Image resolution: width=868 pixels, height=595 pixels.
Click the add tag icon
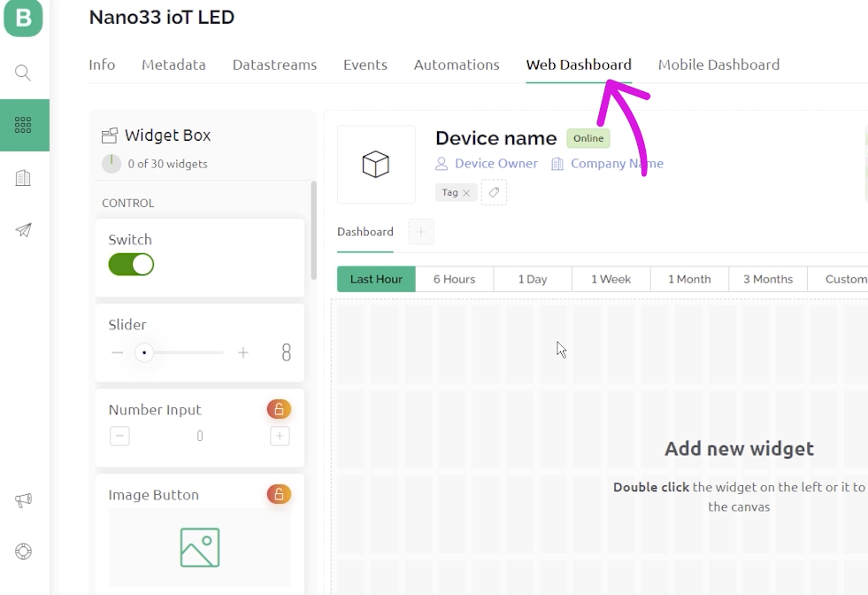pyautogui.click(x=494, y=192)
